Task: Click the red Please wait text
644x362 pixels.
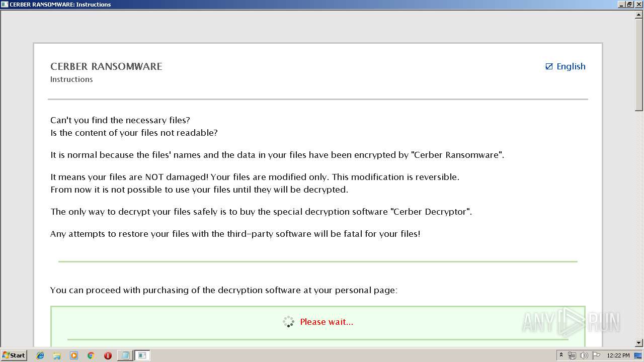Action: 327,322
